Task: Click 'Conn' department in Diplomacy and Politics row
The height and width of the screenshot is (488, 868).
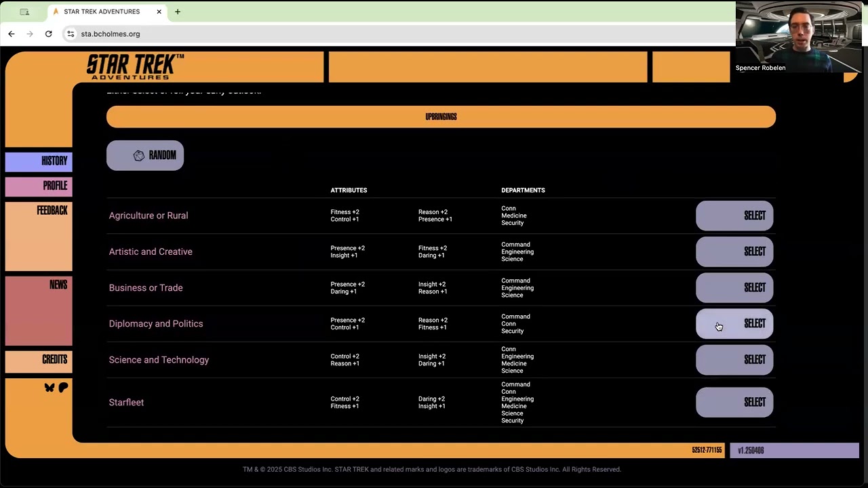Action: 509,324
